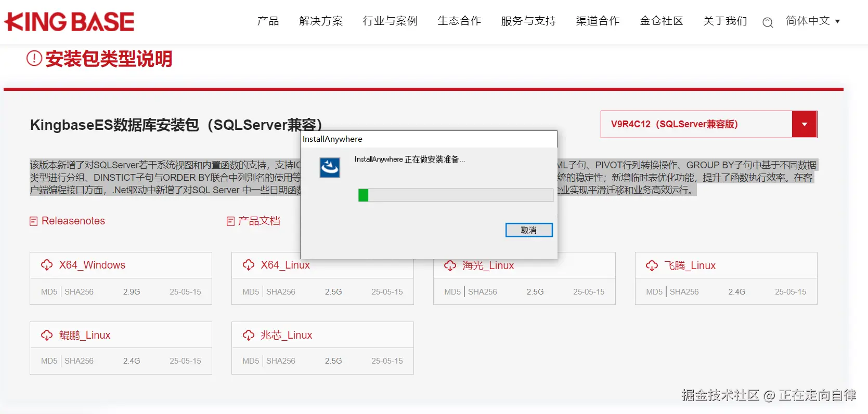Click MD5 for 飞腾_Linux
The image size is (868, 414).
[x=654, y=292]
